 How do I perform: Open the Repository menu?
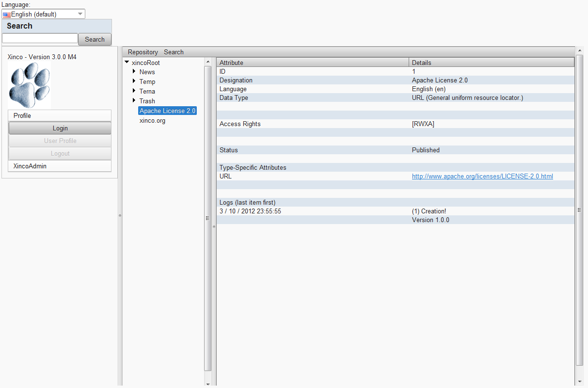coord(143,52)
